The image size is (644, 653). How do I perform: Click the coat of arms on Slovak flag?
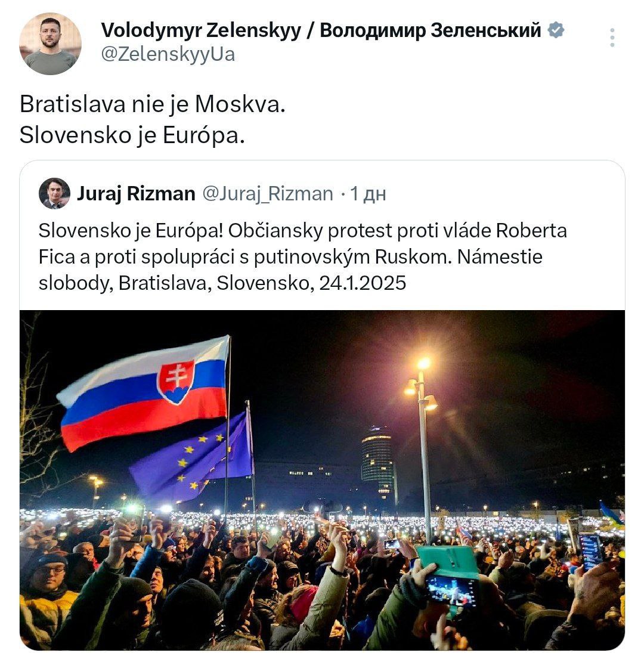[176, 380]
